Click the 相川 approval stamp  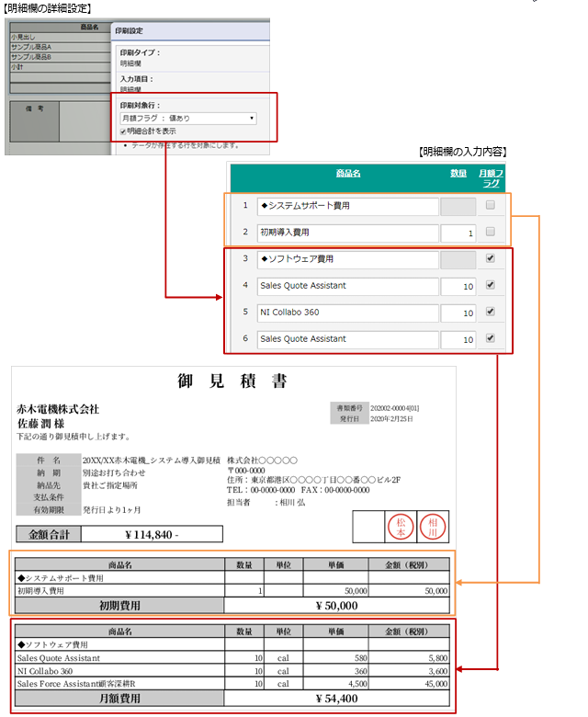pyautogui.click(x=432, y=527)
